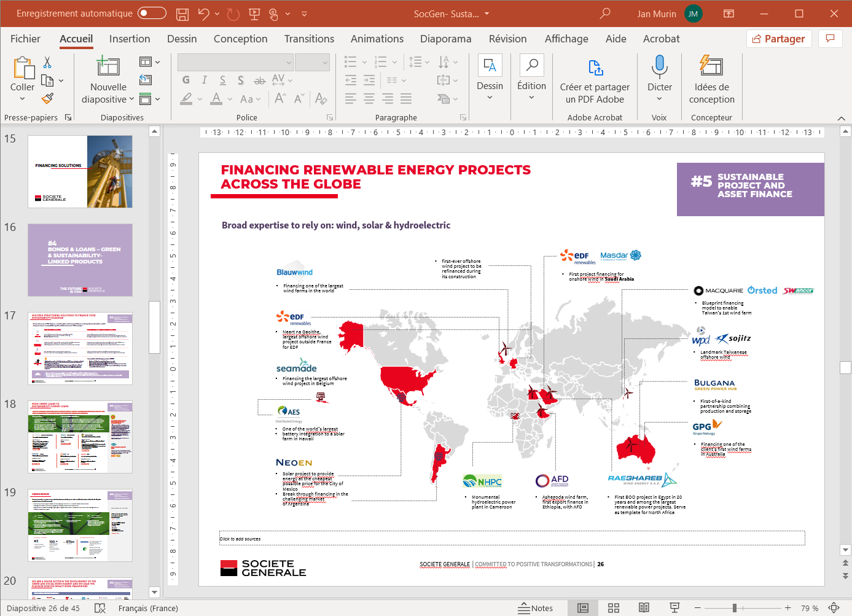This screenshot has height=616, width=852.
Task: Click the Redo icon
Action: [233, 14]
